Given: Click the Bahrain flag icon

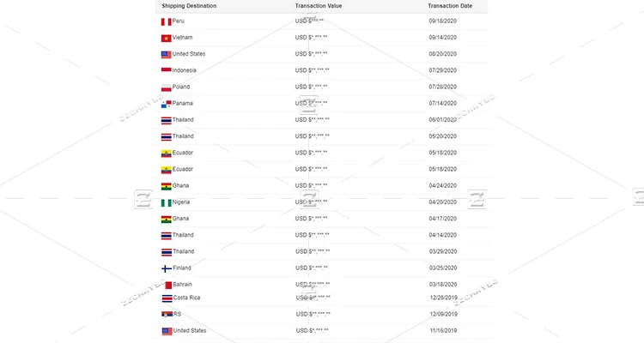Looking at the screenshot, I should pos(166,285).
